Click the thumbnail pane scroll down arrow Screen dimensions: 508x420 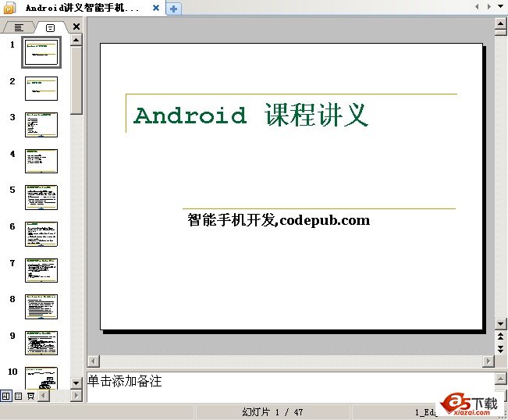pyautogui.click(x=76, y=383)
